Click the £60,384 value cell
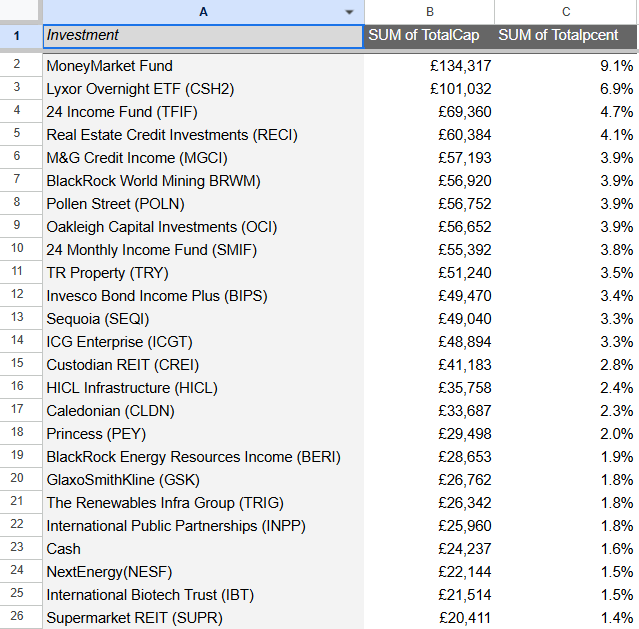639x629 pixels. 429,135
